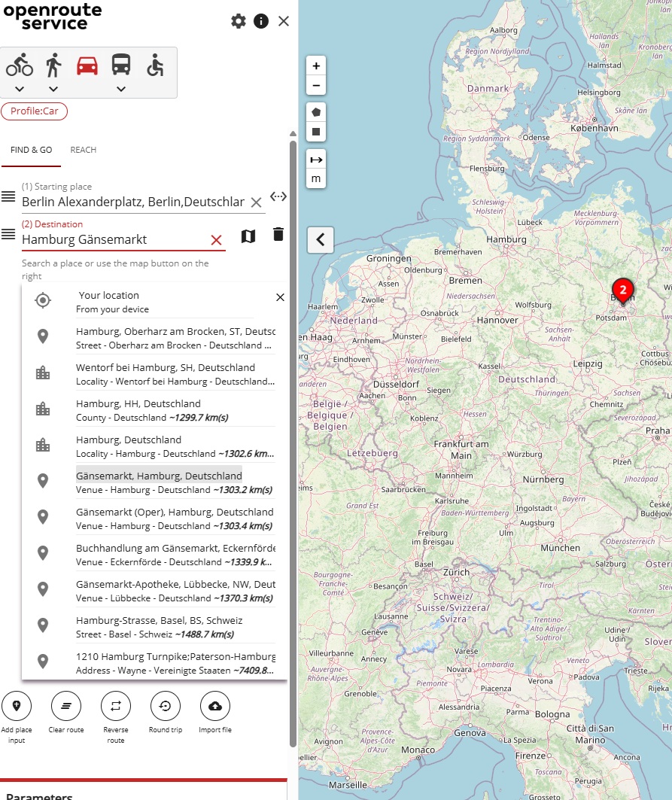Toggle distance unit button m

316,178
